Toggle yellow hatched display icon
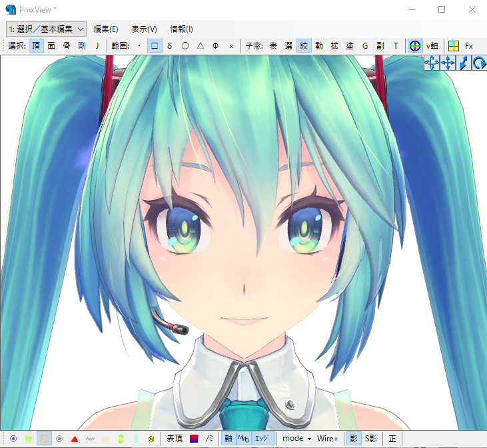 [x=105, y=439]
